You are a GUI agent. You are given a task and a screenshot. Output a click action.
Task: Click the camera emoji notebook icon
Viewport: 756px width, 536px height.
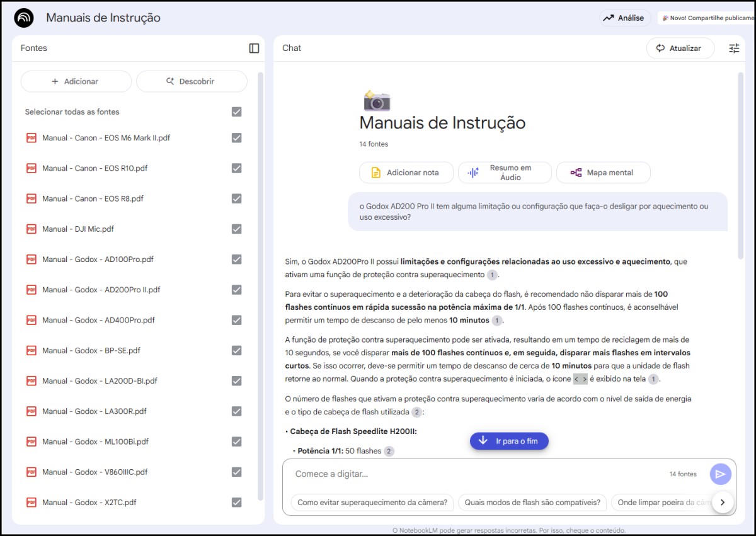click(x=377, y=101)
